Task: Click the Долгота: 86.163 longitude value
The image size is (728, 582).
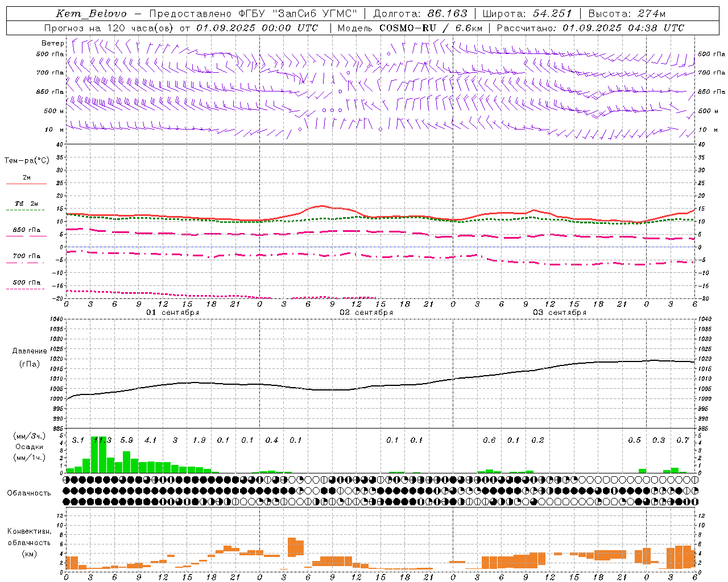Action: tap(420, 14)
